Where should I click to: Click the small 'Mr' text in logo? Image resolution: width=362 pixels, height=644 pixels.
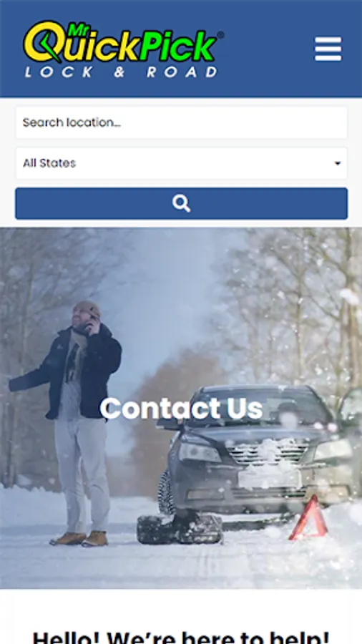(74, 29)
